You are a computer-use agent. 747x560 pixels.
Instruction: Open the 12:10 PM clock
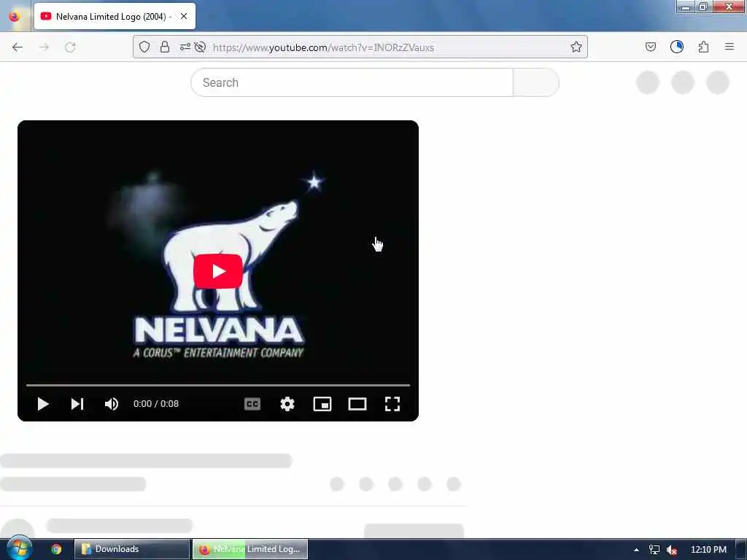click(708, 550)
